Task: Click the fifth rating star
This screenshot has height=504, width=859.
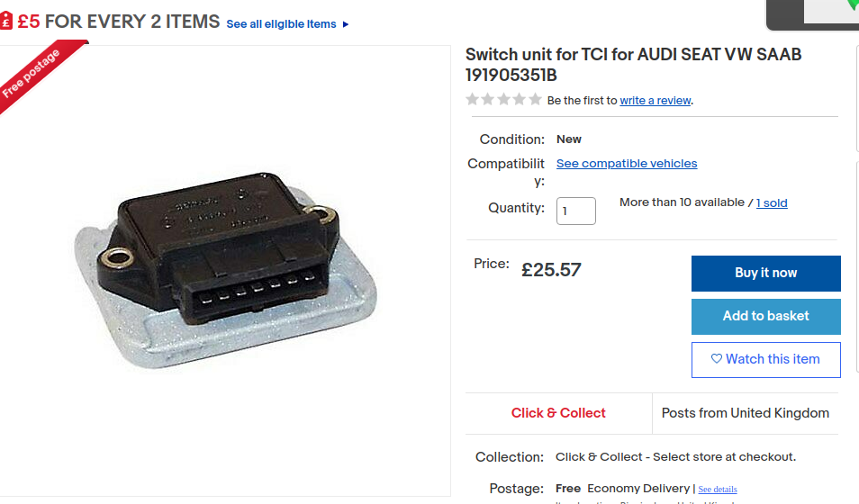Action: click(535, 99)
